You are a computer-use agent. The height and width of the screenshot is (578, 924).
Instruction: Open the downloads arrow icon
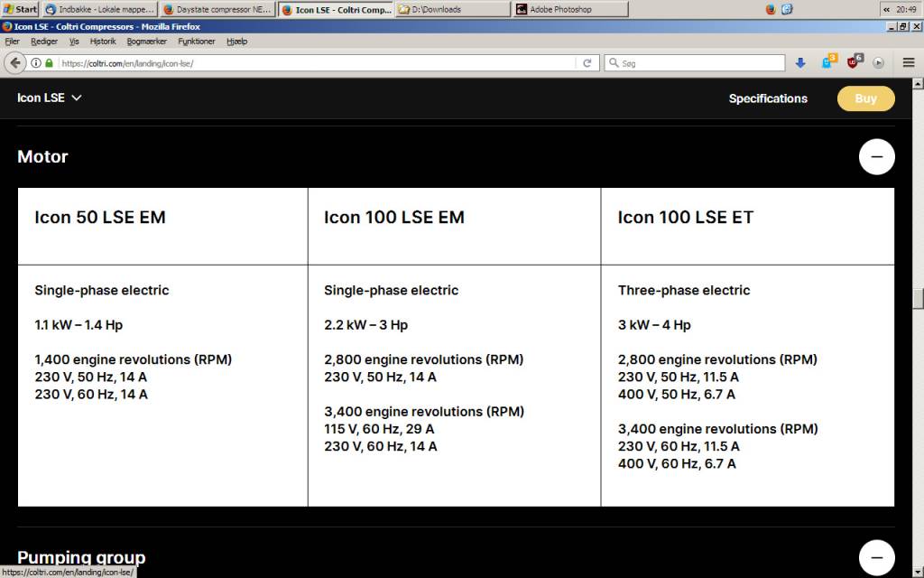(800, 63)
